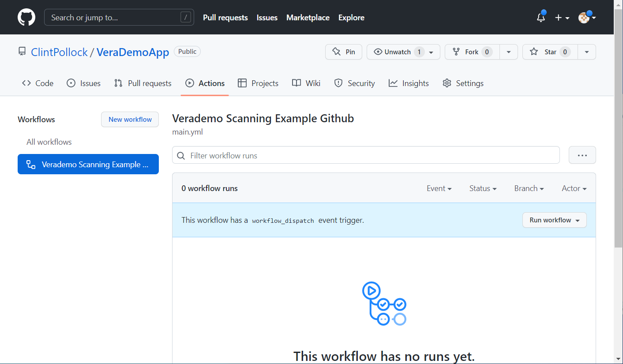Open the ClintPollock owner link
The width and height of the screenshot is (623, 364).
coord(59,52)
